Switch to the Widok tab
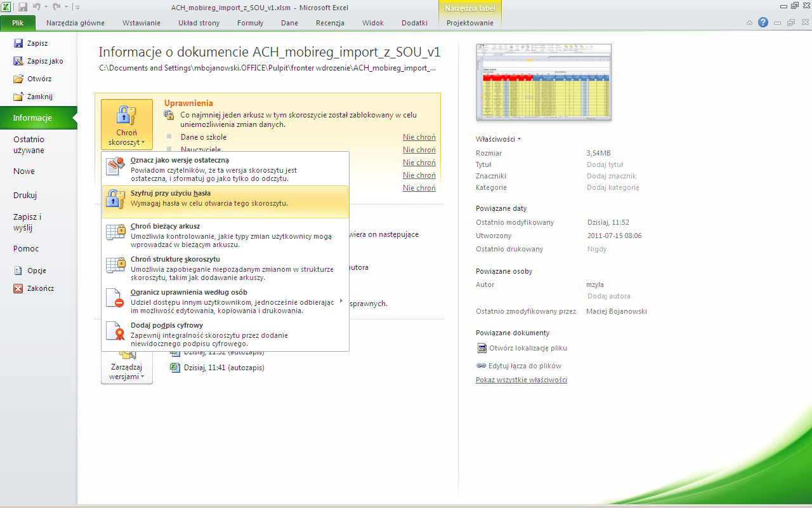This screenshot has width=812, height=508. (x=373, y=23)
